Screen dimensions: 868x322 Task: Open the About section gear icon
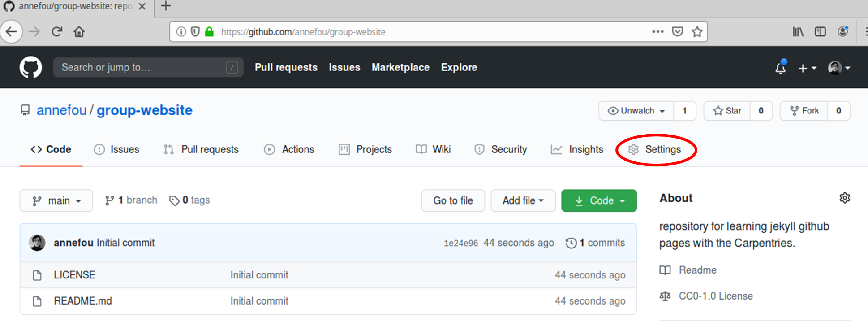pos(845,198)
